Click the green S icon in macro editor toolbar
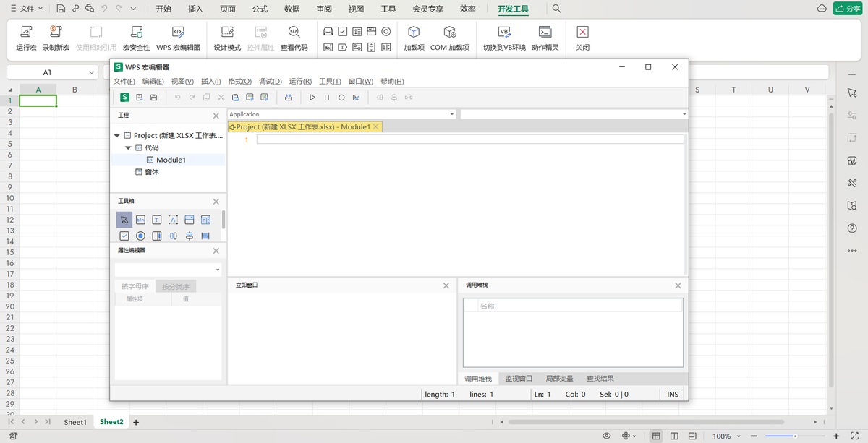Screen dimensions: 868x443 [124, 97]
